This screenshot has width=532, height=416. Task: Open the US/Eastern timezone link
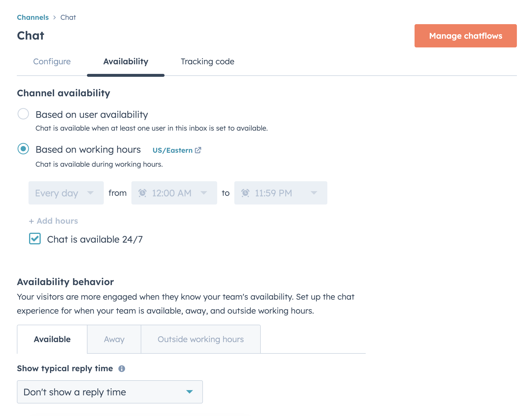click(173, 150)
